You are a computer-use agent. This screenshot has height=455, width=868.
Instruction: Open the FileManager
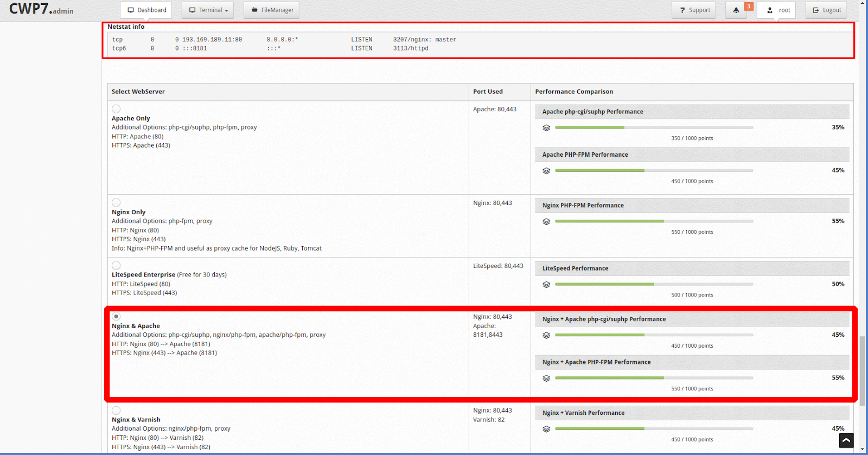click(x=271, y=10)
